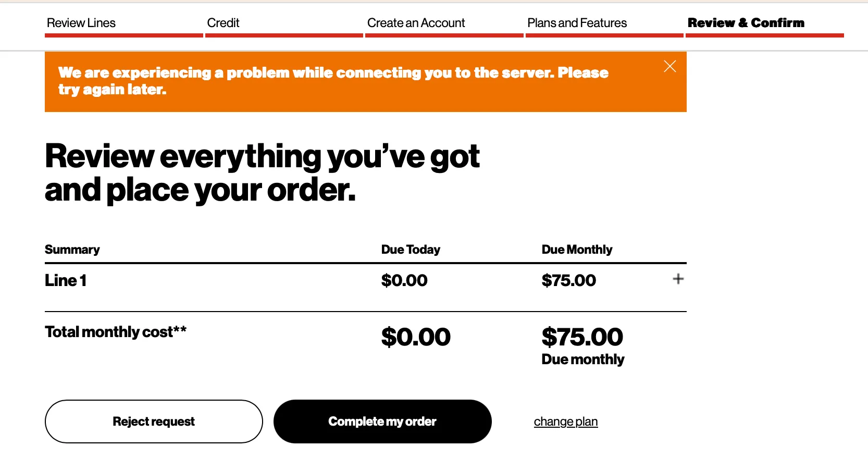868x471 pixels.
Task: Expand Line 1 details with the plus icon
Action: click(x=678, y=280)
